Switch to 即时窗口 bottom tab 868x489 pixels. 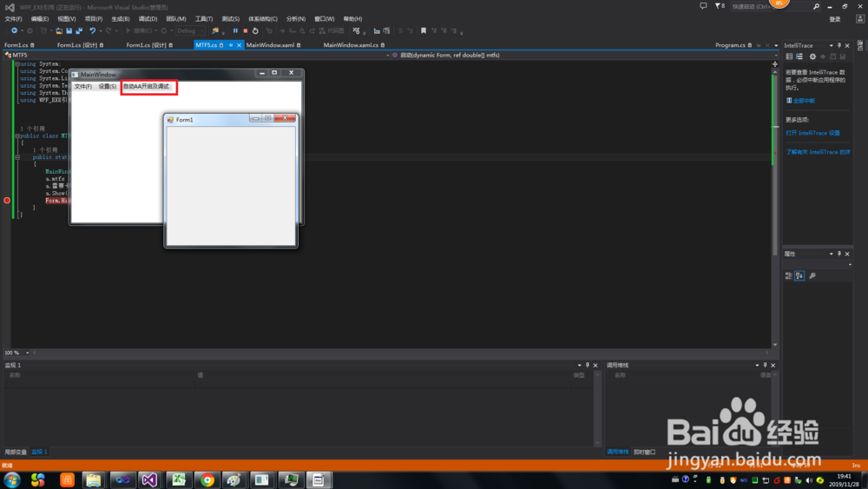click(644, 452)
